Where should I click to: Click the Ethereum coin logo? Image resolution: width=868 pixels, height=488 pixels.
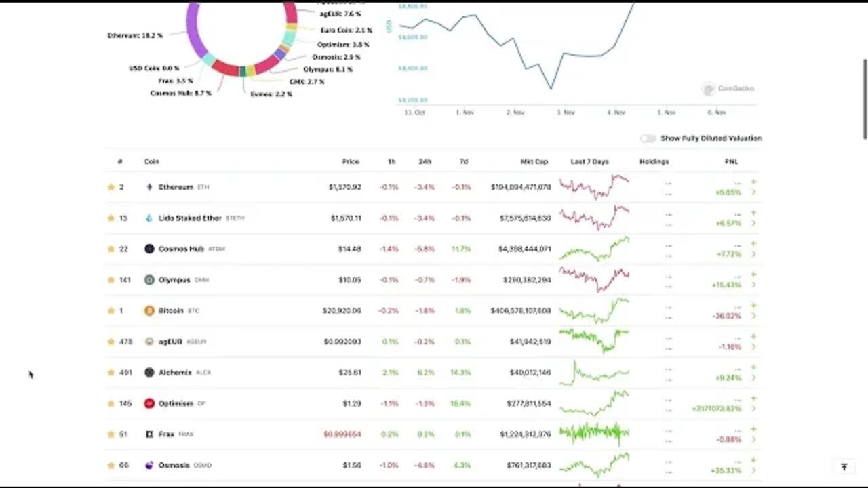(149, 187)
